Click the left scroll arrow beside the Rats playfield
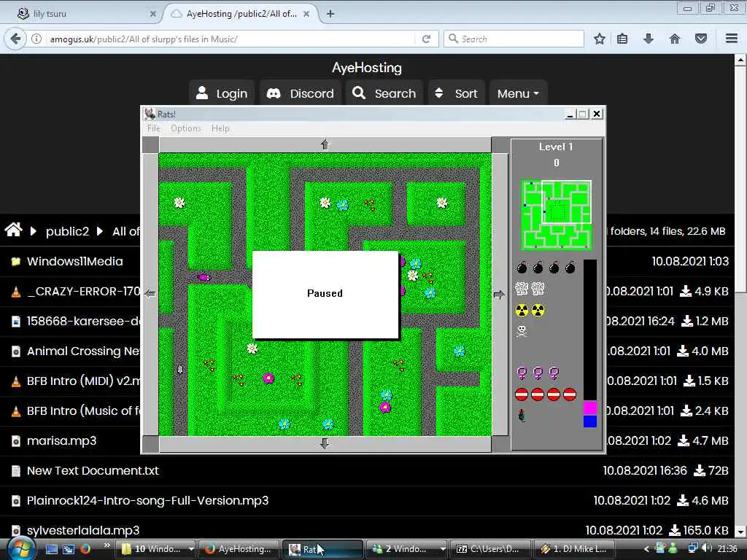The width and height of the screenshot is (747, 560). (150, 293)
